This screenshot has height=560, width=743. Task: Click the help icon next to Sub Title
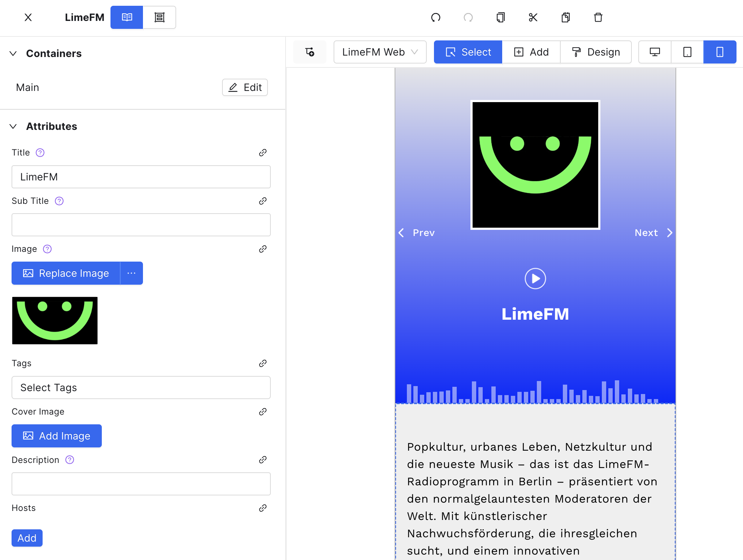59,201
